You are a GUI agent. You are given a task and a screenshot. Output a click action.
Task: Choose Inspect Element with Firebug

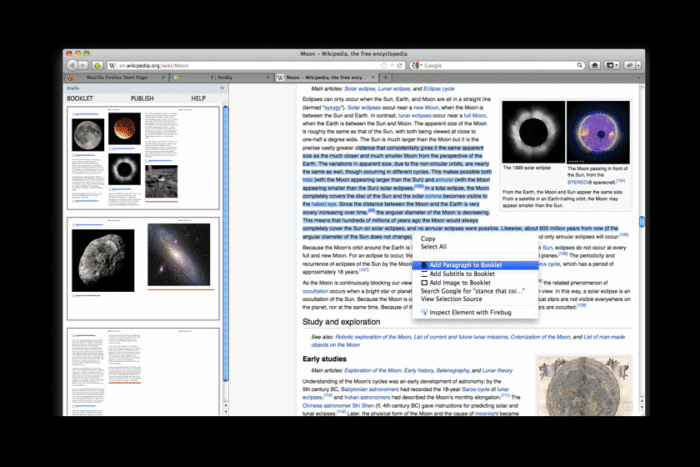(x=475, y=313)
